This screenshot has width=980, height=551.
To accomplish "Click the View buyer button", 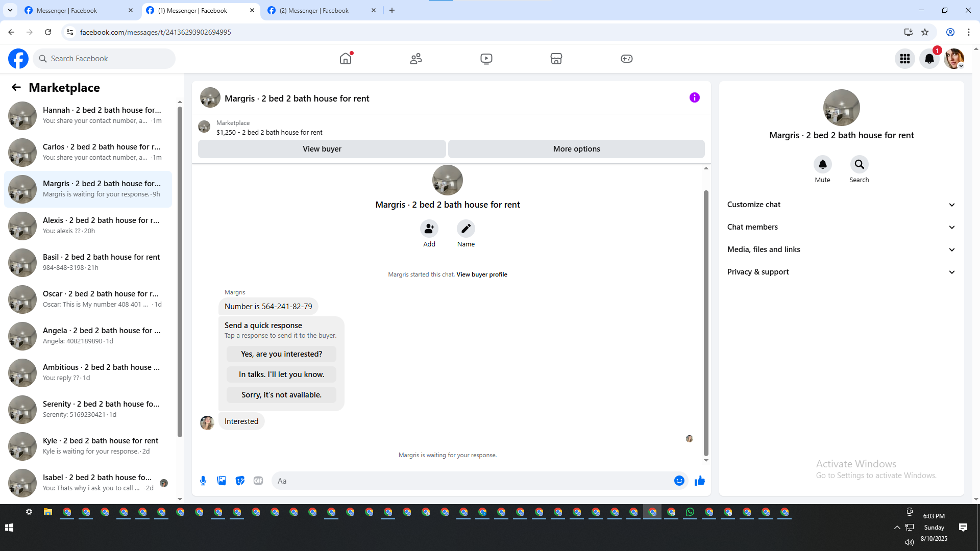I will point(322,149).
